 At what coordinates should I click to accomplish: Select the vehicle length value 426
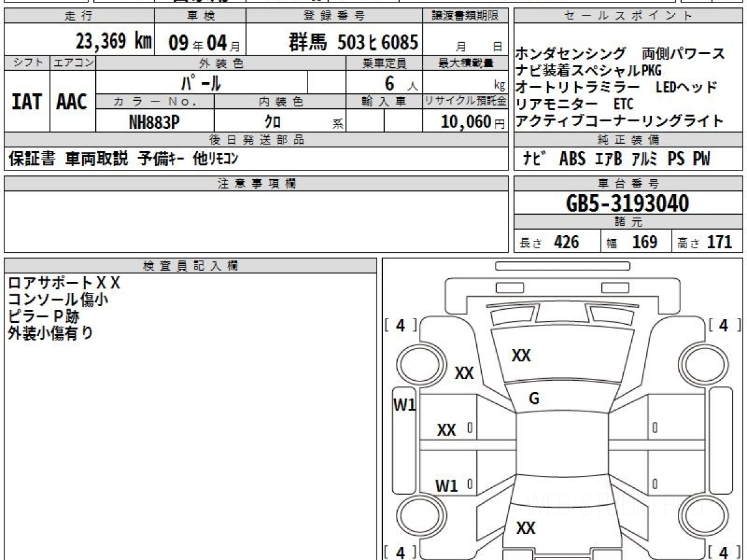click(566, 242)
